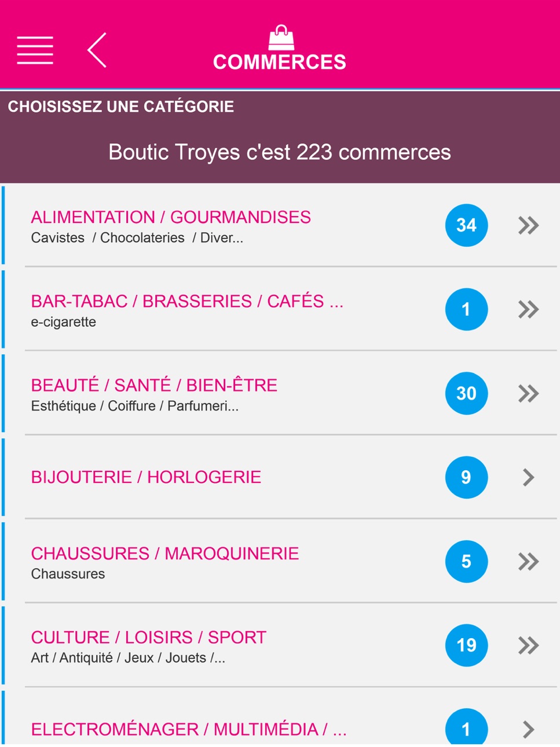Go back with the left arrow
Screen dimensions: 560x747
click(97, 50)
